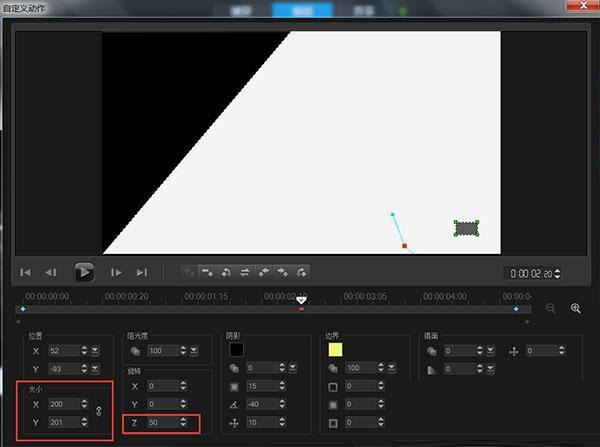Click the border size value field
600x447 pixels.
coord(361,386)
